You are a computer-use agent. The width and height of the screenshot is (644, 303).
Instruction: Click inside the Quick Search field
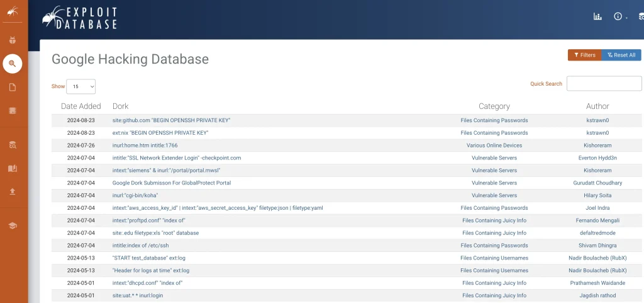pos(604,84)
